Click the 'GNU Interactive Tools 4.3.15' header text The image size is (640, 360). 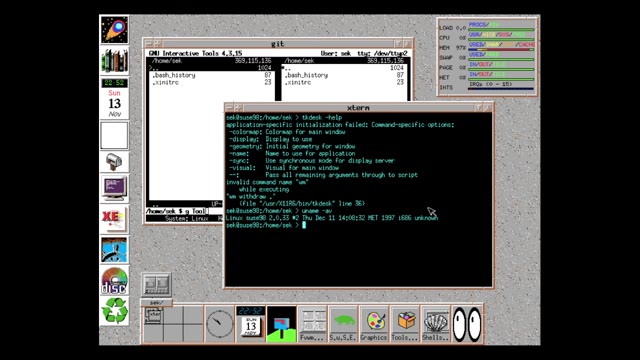196,53
